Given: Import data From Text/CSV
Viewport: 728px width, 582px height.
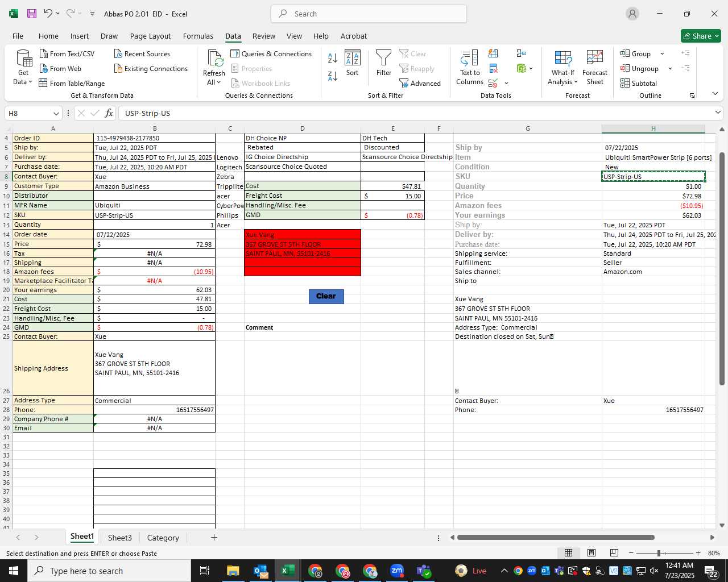Looking at the screenshot, I should [67, 53].
